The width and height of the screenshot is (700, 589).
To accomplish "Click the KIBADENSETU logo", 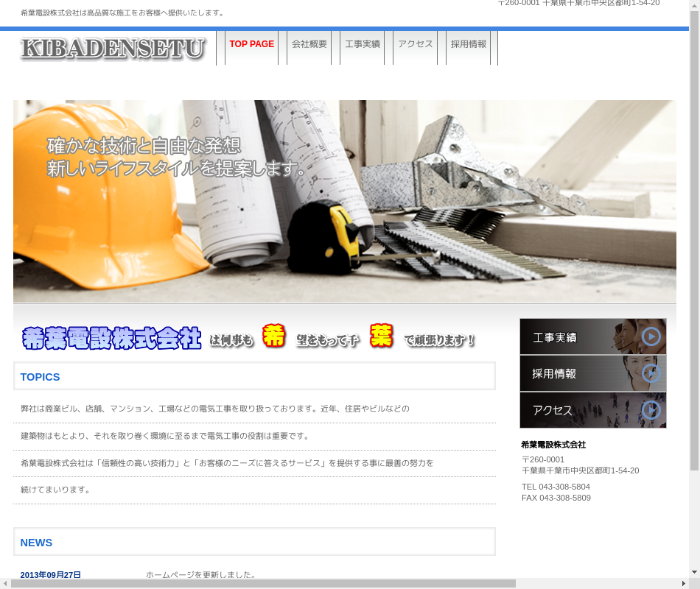I will tap(113, 49).
